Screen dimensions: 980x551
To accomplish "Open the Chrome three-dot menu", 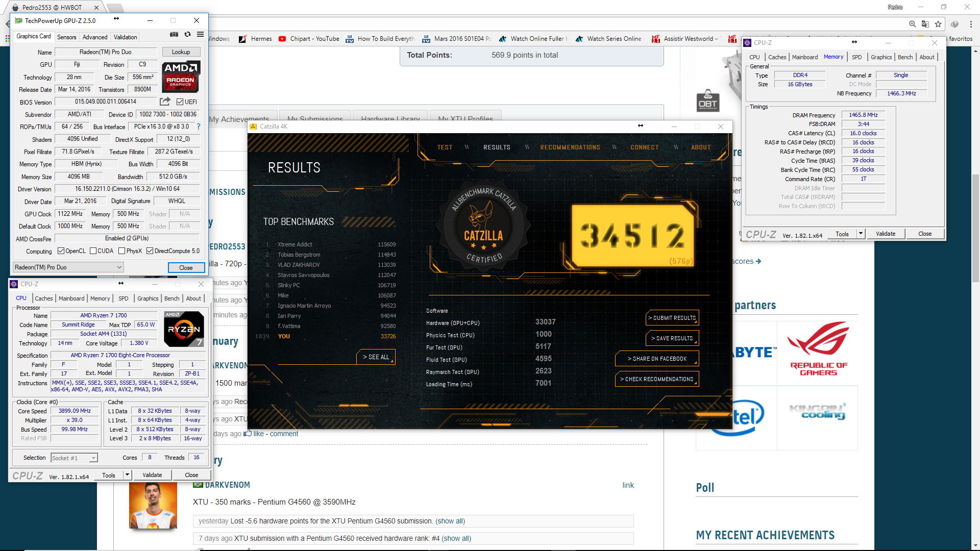I will [x=971, y=24].
